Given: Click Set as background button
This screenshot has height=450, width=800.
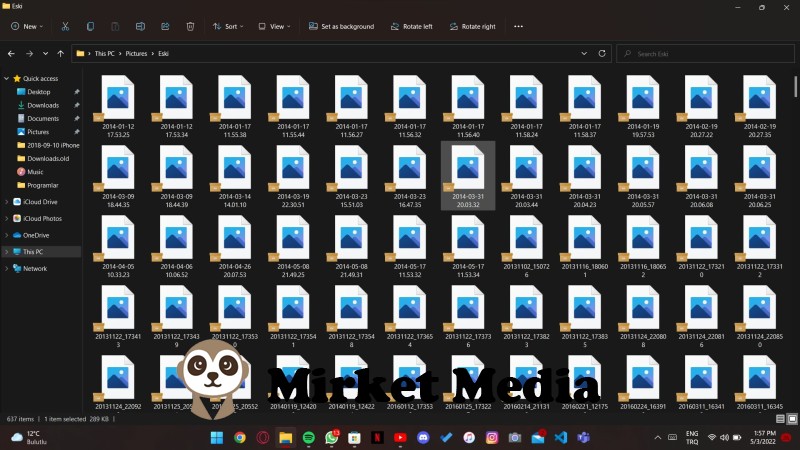Looking at the screenshot, I should (341, 26).
